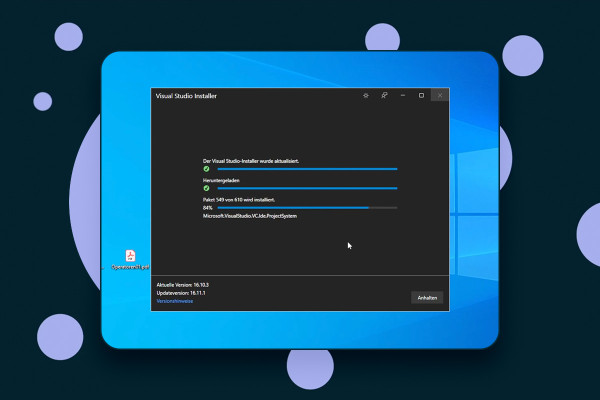600x400 pixels.
Task: Close the Visual Studio Installer window
Action: [x=440, y=95]
